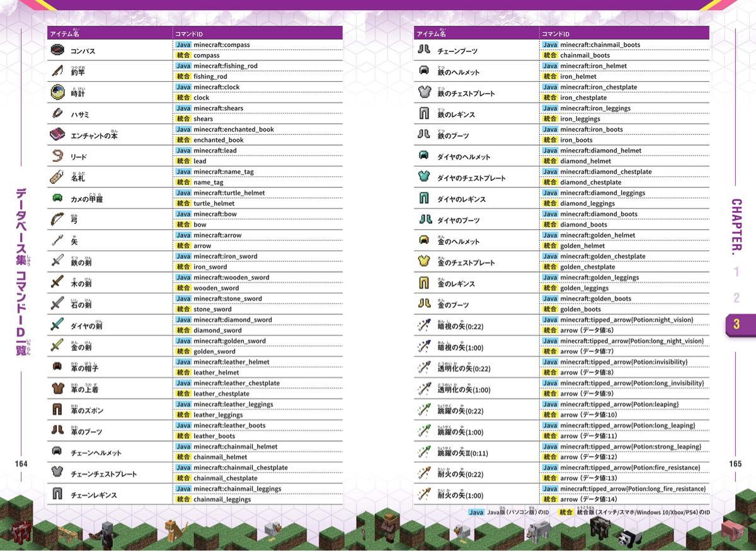Click the diamond sword icon
Viewport: 756px width, 551px height.
click(x=57, y=325)
